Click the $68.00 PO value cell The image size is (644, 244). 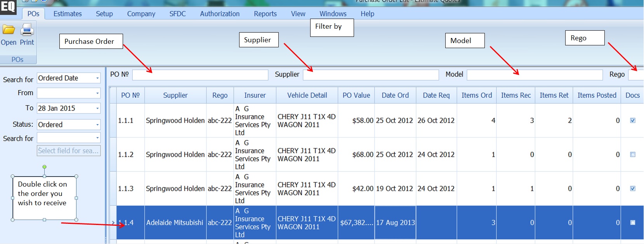coord(356,155)
